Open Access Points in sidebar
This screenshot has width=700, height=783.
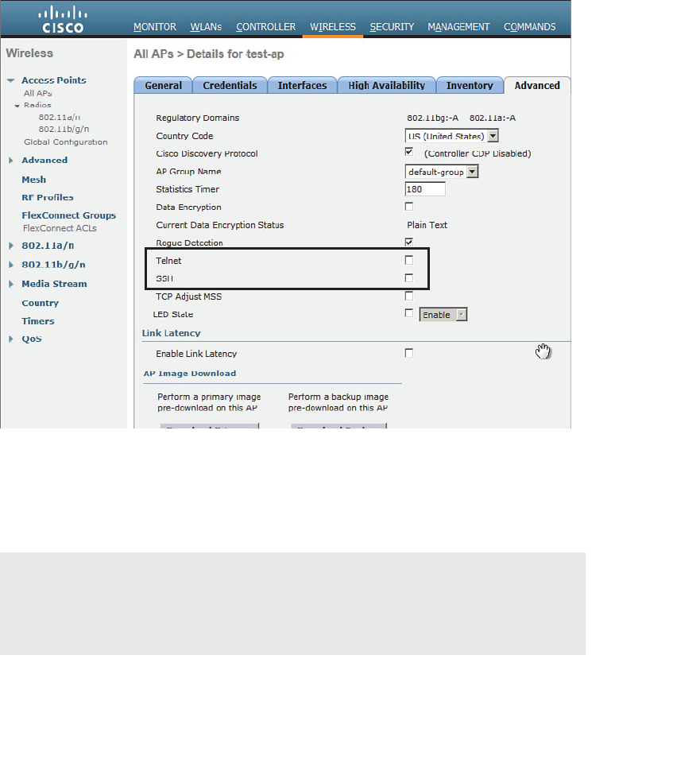(x=54, y=80)
